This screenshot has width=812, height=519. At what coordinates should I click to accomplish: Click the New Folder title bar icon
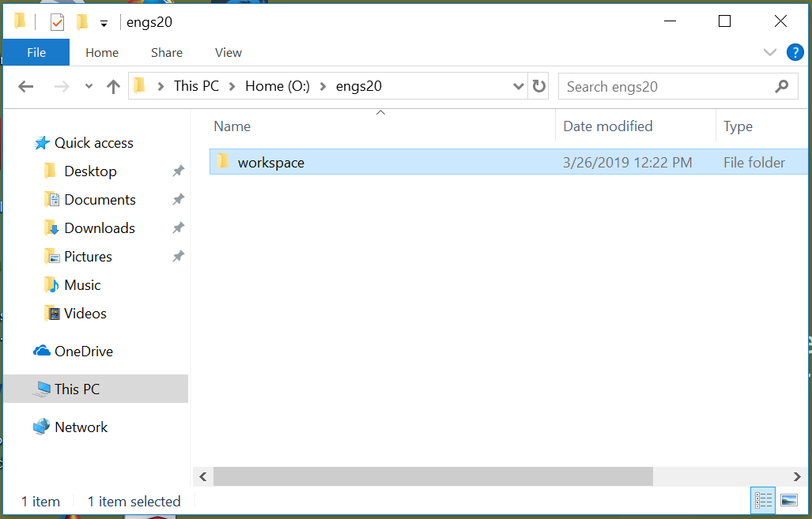pyautogui.click(x=81, y=22)
